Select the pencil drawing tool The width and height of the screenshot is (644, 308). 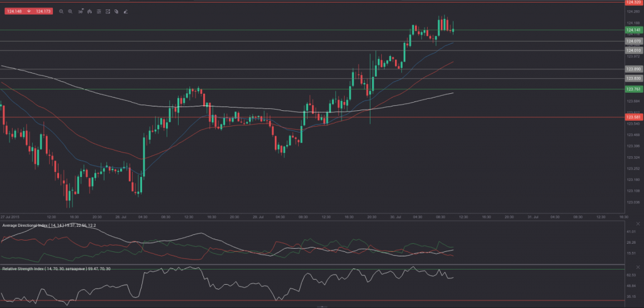126,11
